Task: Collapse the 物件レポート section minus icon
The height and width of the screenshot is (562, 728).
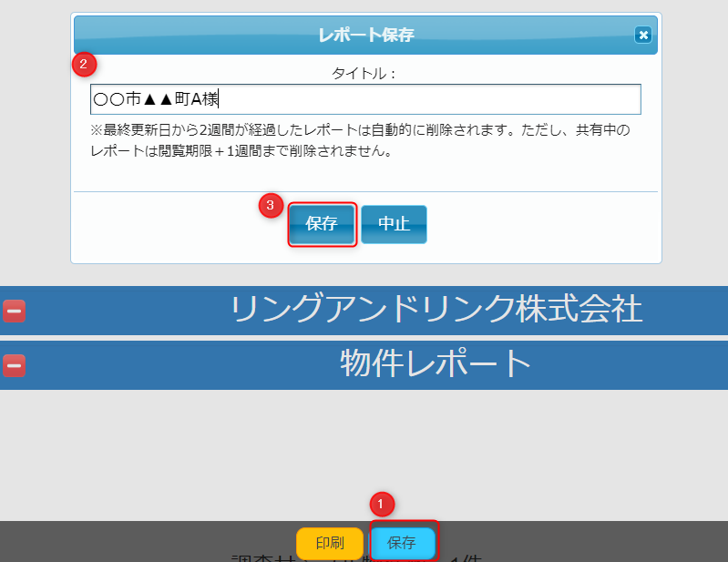Action: (14, 365)
